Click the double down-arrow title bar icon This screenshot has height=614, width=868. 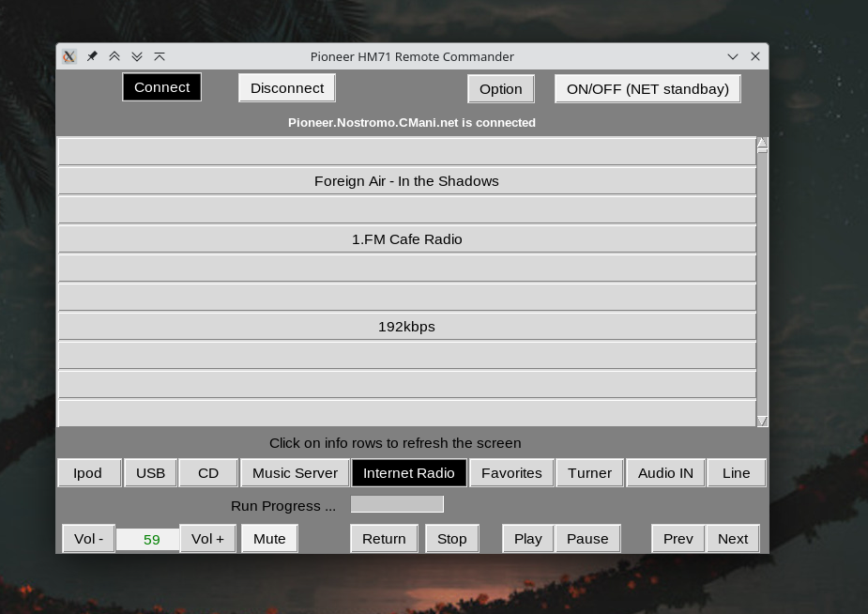pyautogui.click(x=137, y=56)
